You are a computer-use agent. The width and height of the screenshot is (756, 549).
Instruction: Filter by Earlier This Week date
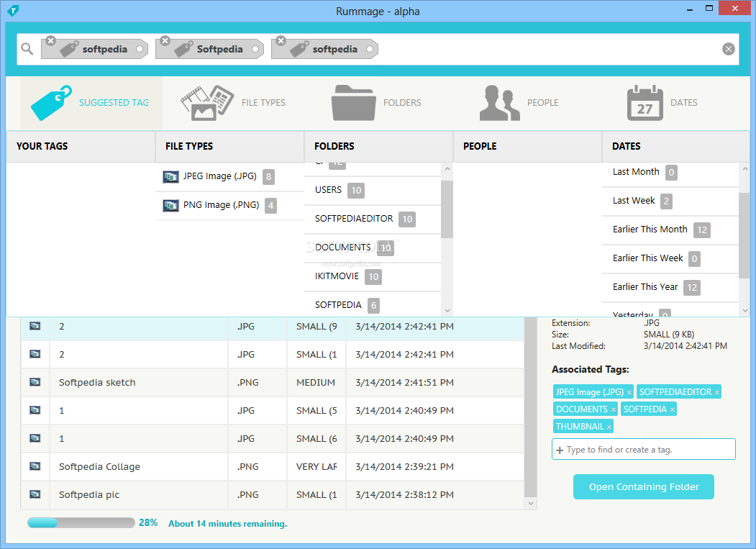click(670, 258)
